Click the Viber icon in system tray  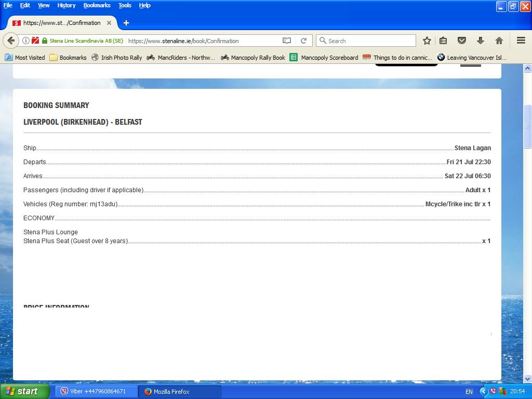493,391
